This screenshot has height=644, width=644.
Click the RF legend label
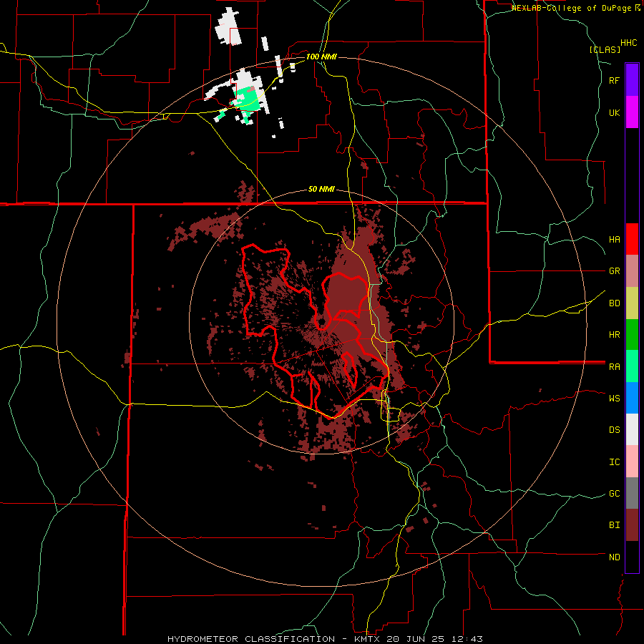tap(614, 80)
